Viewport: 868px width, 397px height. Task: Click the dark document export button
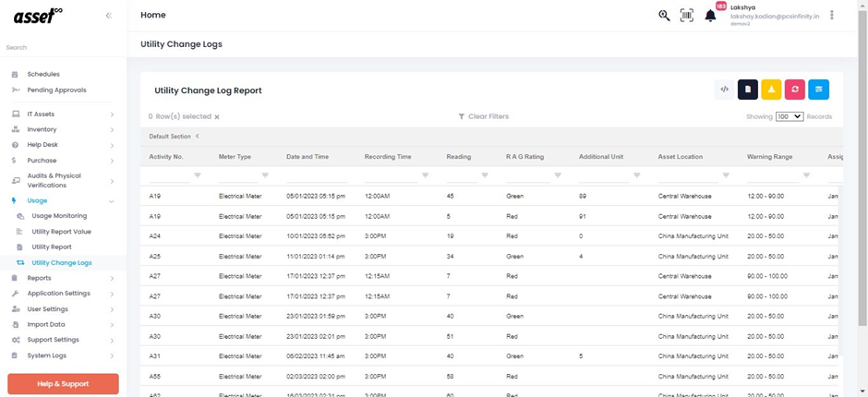[748, 90]
